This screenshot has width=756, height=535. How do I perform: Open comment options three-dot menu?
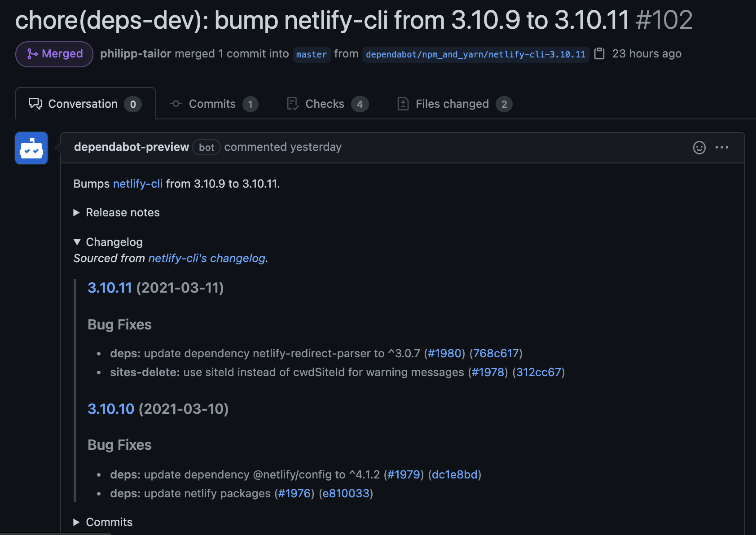pyautogui.click(x=722, y=147)
